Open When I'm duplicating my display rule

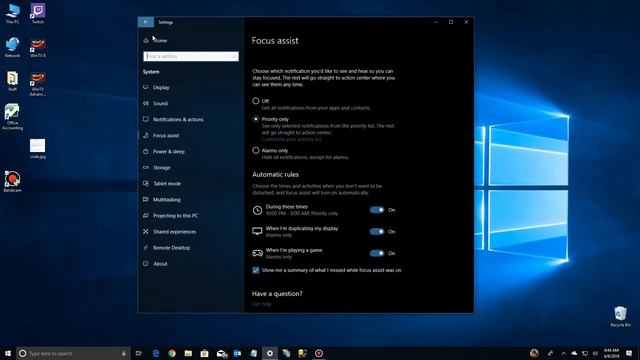click(x=302, y=231)
